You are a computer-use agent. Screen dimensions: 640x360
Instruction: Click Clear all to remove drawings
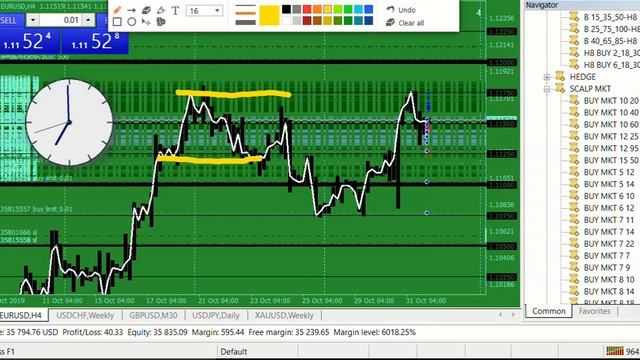pyautogui.click(x=405, y=22)
